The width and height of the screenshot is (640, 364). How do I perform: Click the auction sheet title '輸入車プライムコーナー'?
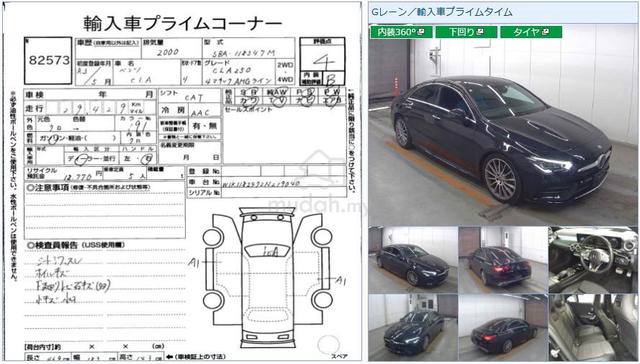click(182, 23)
